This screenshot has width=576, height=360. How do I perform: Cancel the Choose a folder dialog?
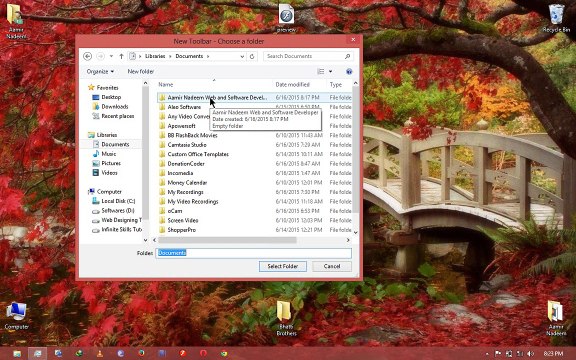332,266
